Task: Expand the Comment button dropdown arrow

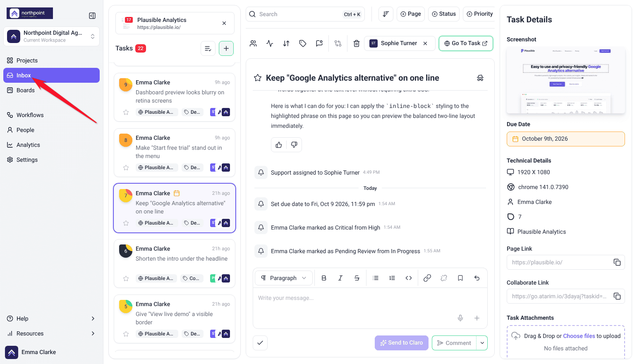Action: pos(482,343)
